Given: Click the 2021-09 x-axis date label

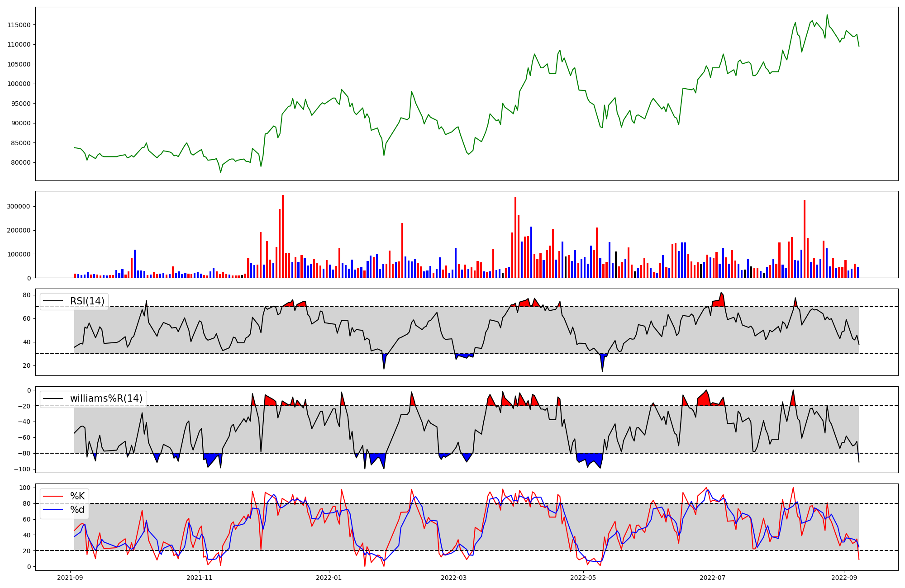Looking at the screenshot, I should pos(70,578).
